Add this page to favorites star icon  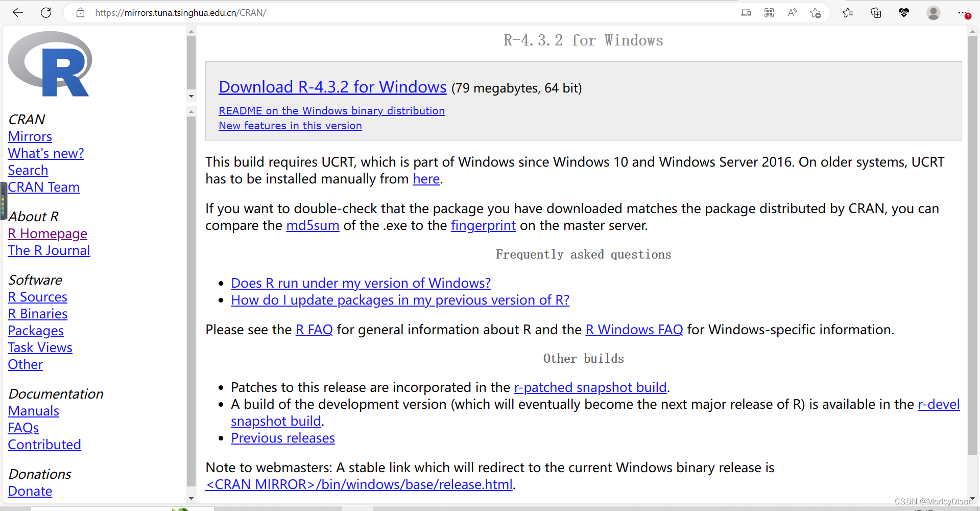coord(816,13)
